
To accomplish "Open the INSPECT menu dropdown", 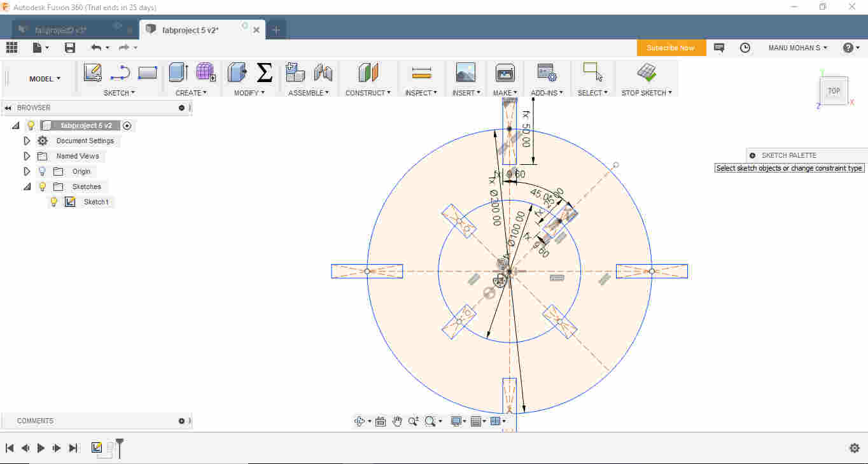I will point(421,93).
